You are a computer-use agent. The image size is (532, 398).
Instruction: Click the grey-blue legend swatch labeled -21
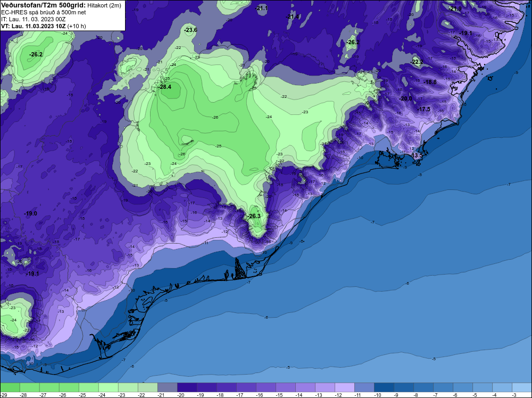point(168,387)
